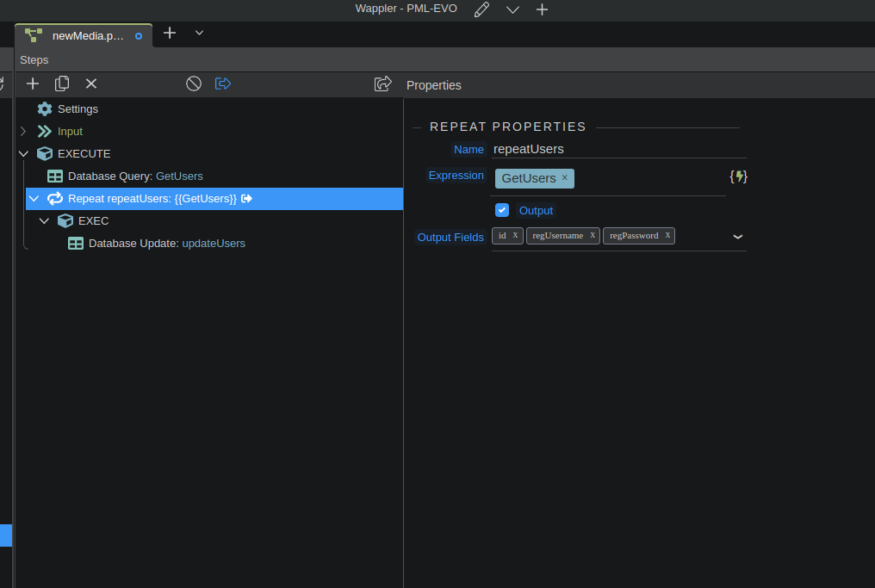Click the delete step X icon

tap(91, 84)
